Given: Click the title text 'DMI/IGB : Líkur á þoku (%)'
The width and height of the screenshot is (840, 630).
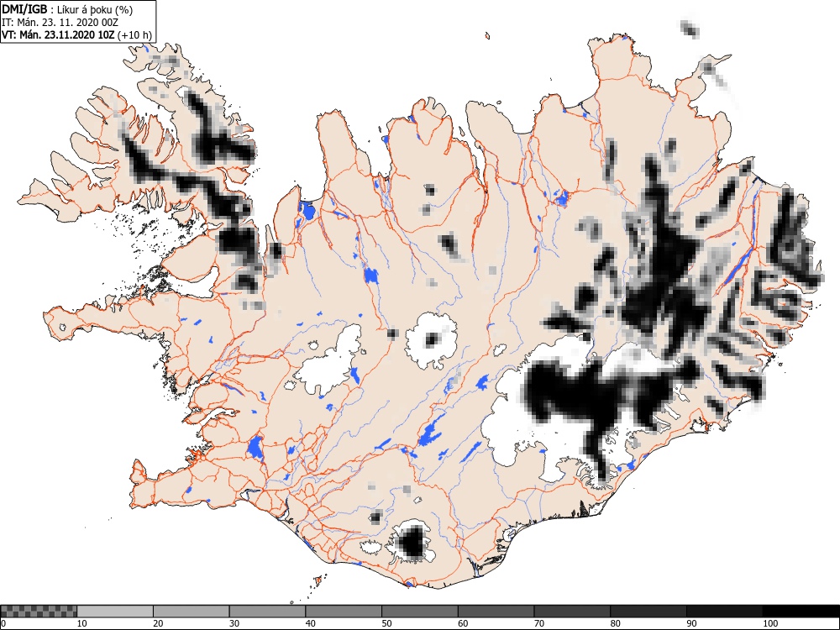Looking at the screenshot, I should (67, 9).
